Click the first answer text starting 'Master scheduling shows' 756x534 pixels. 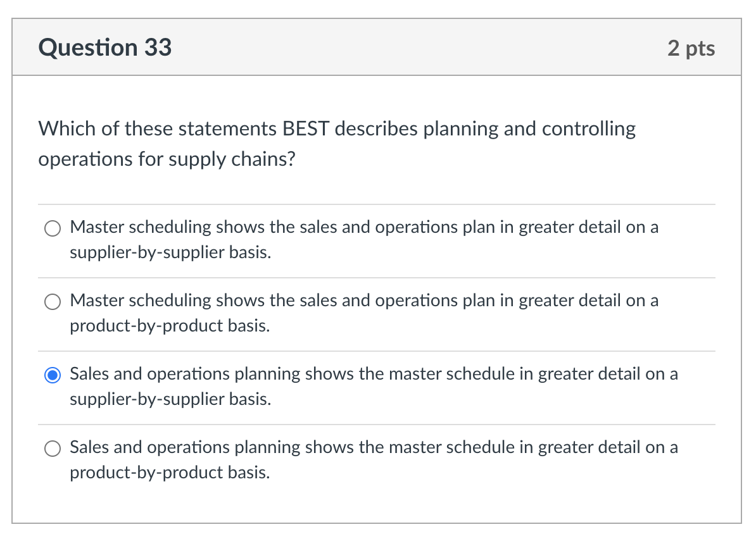coord(363,227)
